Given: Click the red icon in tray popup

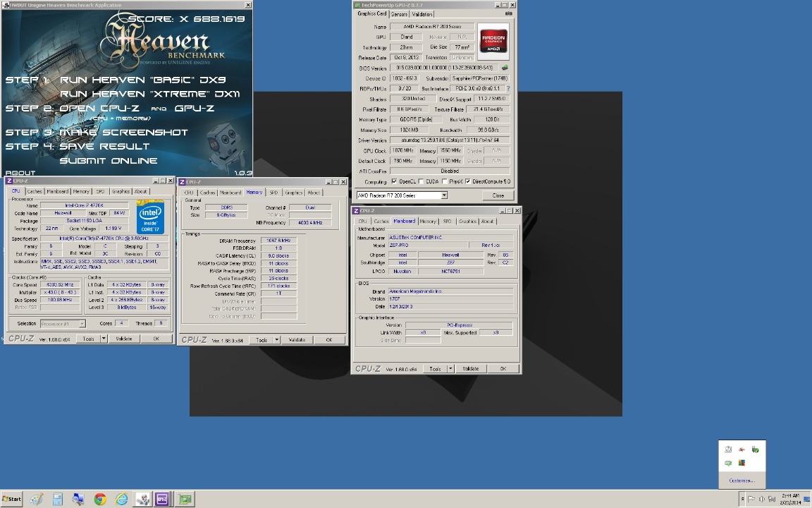Looking at the screenshot, I should 742,449.
